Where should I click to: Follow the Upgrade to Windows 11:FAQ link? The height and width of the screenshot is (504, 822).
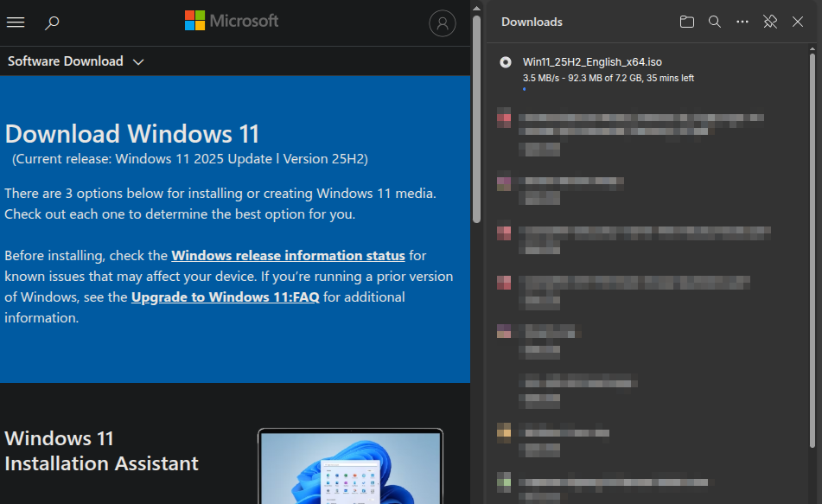[x=225, y=297]
